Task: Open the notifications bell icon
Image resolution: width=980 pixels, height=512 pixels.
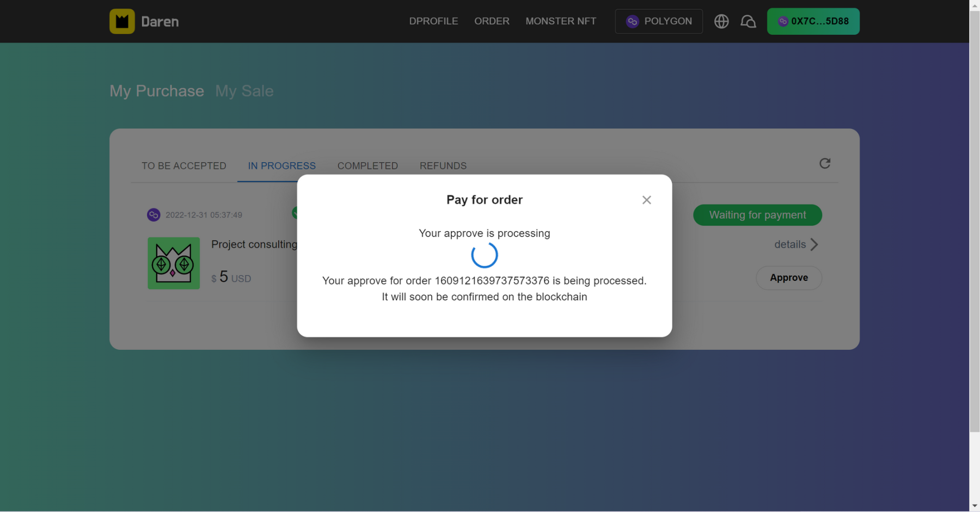Action: click(x=748, y=21)
